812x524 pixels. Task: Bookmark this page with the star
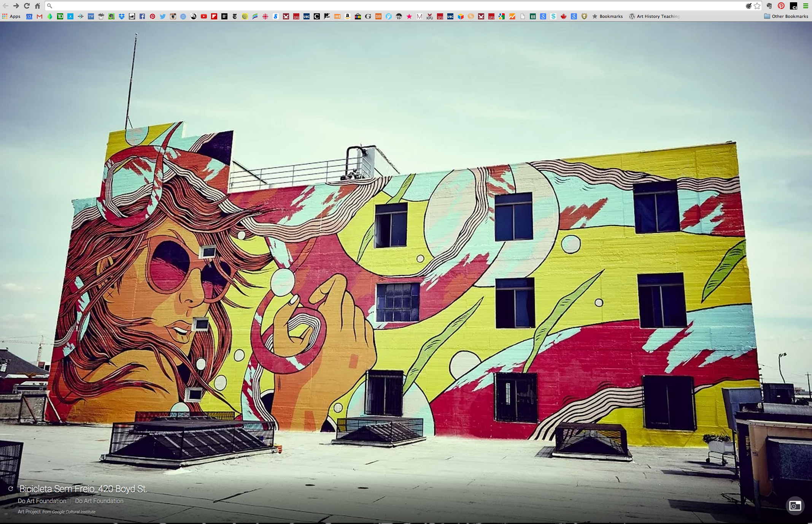coord(757,6)
